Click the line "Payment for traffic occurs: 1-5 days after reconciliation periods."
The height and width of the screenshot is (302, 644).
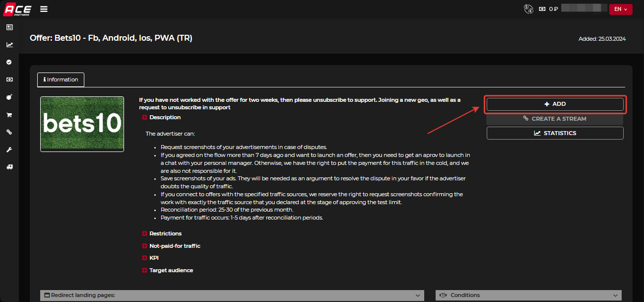(242, 218)
